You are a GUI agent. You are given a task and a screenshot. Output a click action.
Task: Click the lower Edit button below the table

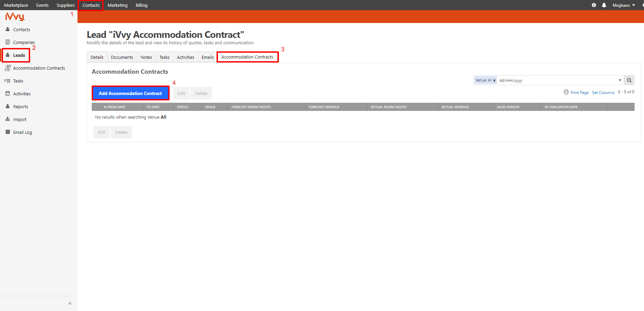pyautogui.click(x=102, y=132)
